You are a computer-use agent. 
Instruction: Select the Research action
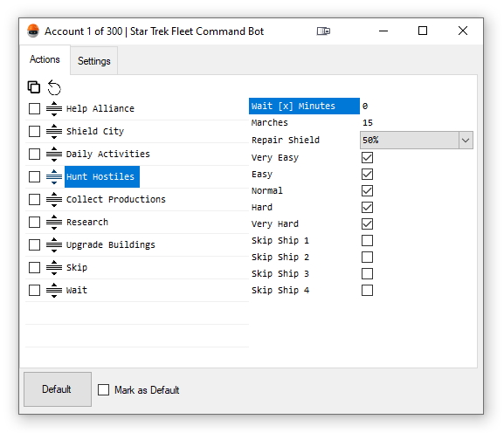point(87,223)
